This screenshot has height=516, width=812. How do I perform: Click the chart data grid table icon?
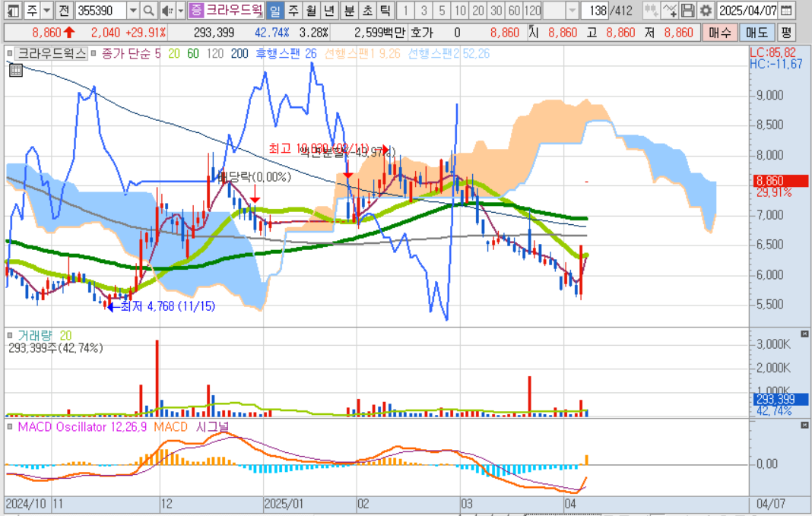coord(15,70)
